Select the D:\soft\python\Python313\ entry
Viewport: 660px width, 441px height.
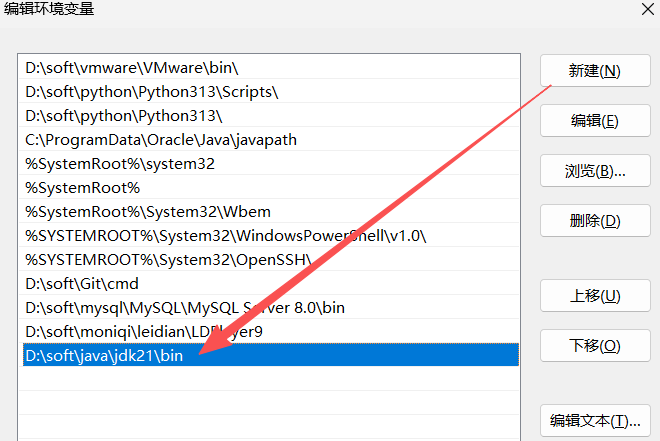269,115
